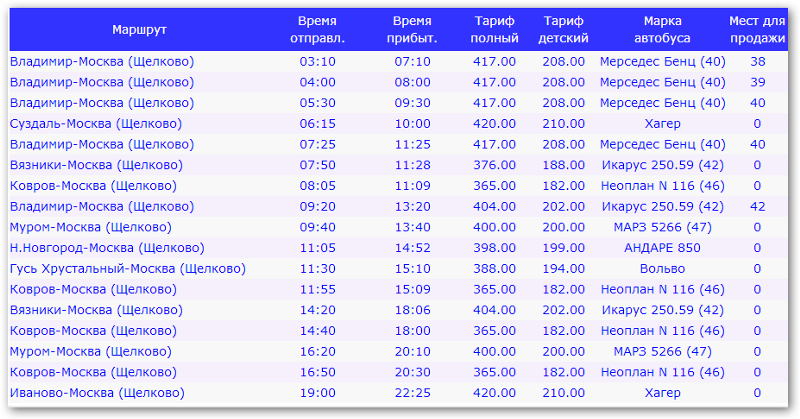
Task: Open the Вязники-Москва route departing at 07:50
Action: coord(96,165)
